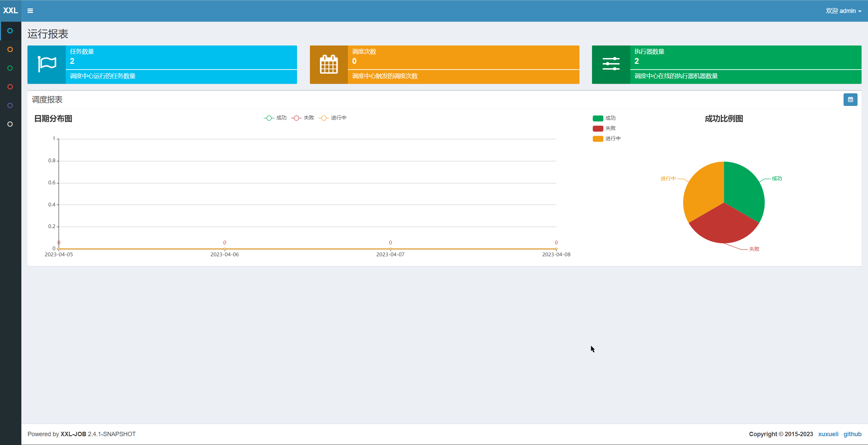The width and height of the screenshot is (868, 445).
Task: Expand the 欢迎 admin user dropdown
Action: (x=844, y=11)
